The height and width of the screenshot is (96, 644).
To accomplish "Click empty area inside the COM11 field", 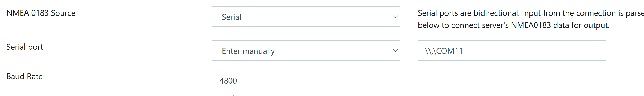I will [x=541, y=51].
